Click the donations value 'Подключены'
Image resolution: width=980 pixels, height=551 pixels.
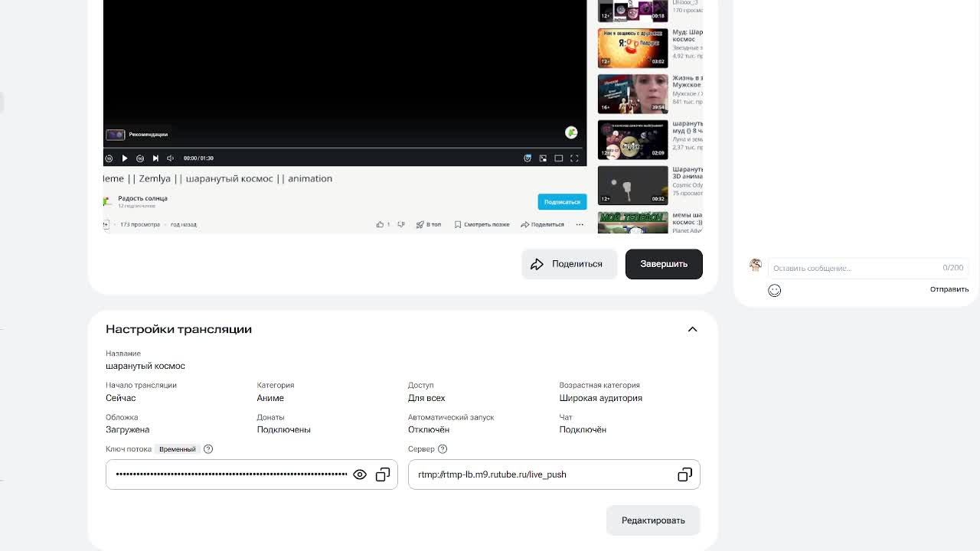[284, 430]
